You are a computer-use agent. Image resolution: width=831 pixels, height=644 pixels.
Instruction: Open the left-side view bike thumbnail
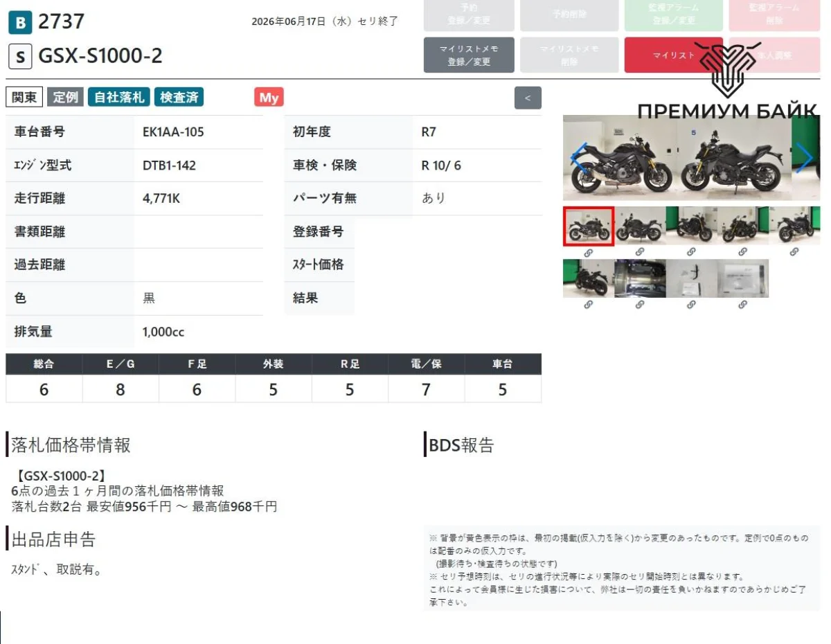[x=640, y=226]
